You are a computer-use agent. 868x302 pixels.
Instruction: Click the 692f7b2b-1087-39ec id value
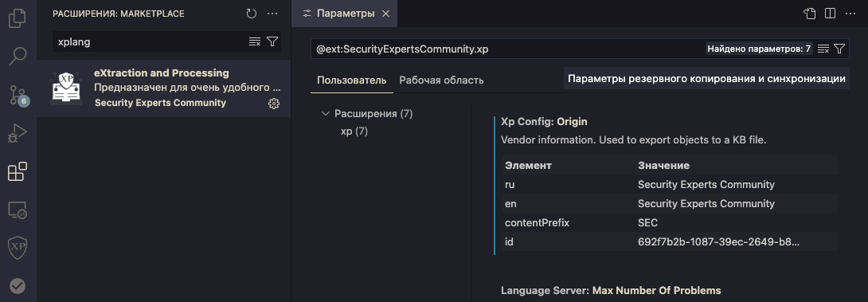[x=718, y=242]
